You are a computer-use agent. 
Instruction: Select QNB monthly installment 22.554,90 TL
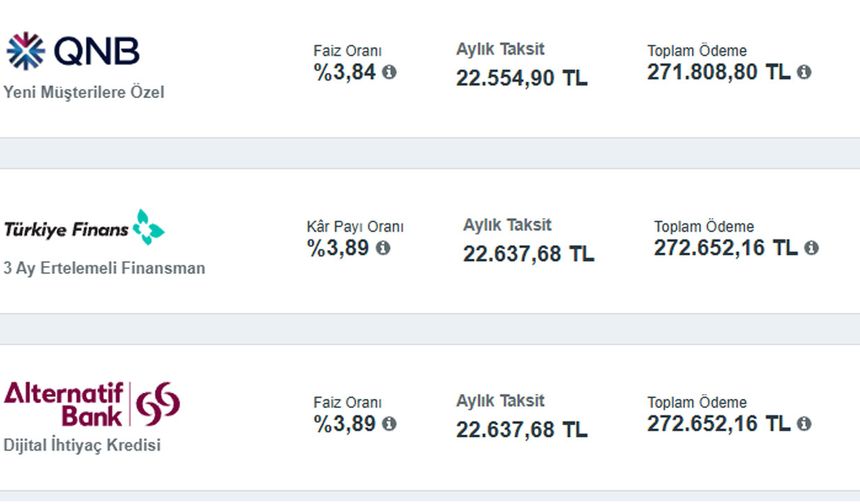click(522, 78)
